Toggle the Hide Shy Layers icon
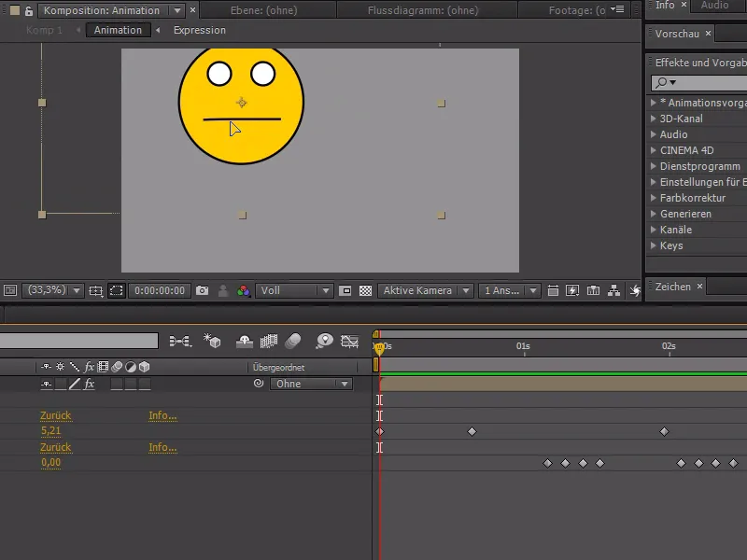Screen dimensions: 747x560 [245, 341]
